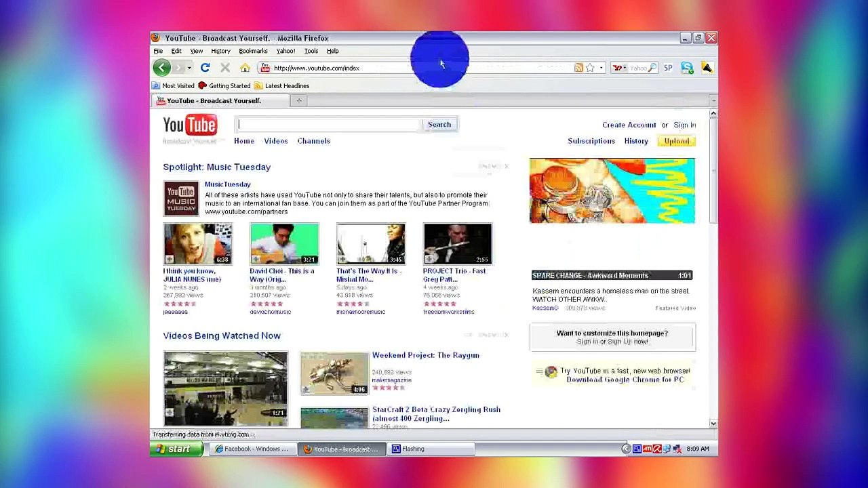The width and height of the screenshot is (868, 488).
Task: Open the Yahoo search engine chooser
Action: [x=618, y=68]
